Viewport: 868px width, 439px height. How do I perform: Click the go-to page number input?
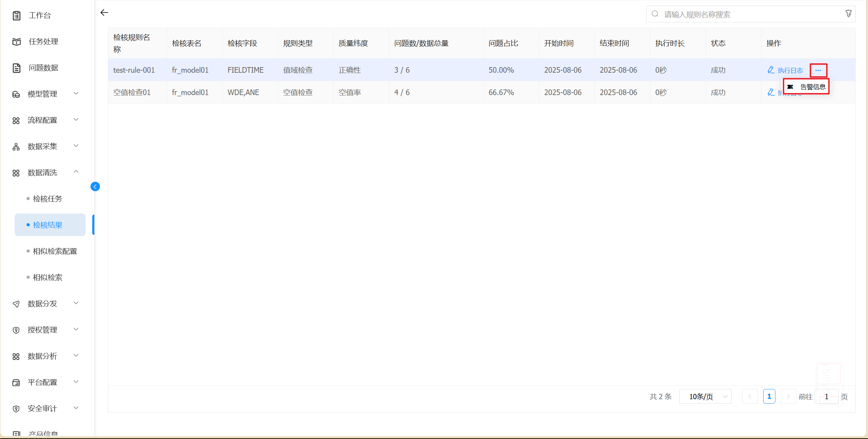(x=826, y=397)
